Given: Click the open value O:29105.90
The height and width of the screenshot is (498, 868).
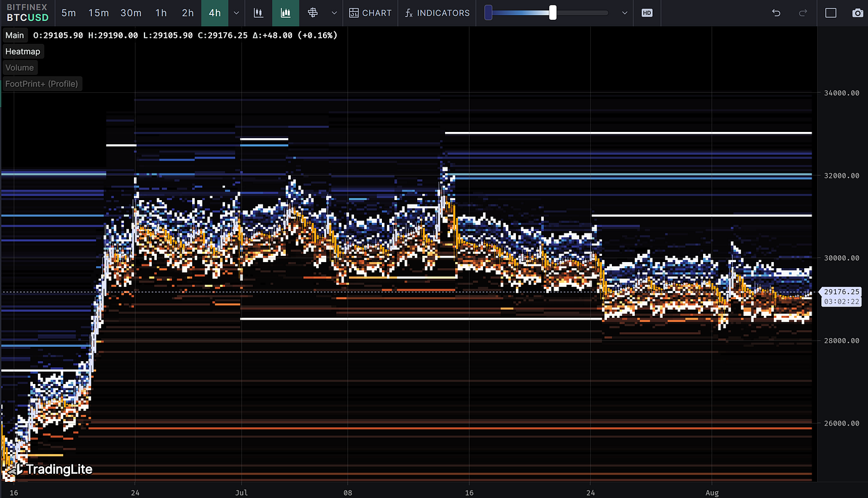Looking at the screenshot, I should point(58,35).
